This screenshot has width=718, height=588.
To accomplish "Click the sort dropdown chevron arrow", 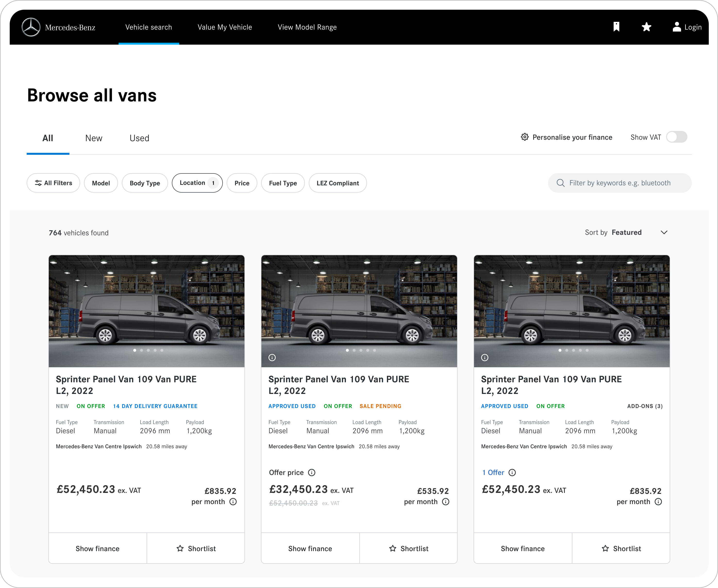I will click(664, 232).
